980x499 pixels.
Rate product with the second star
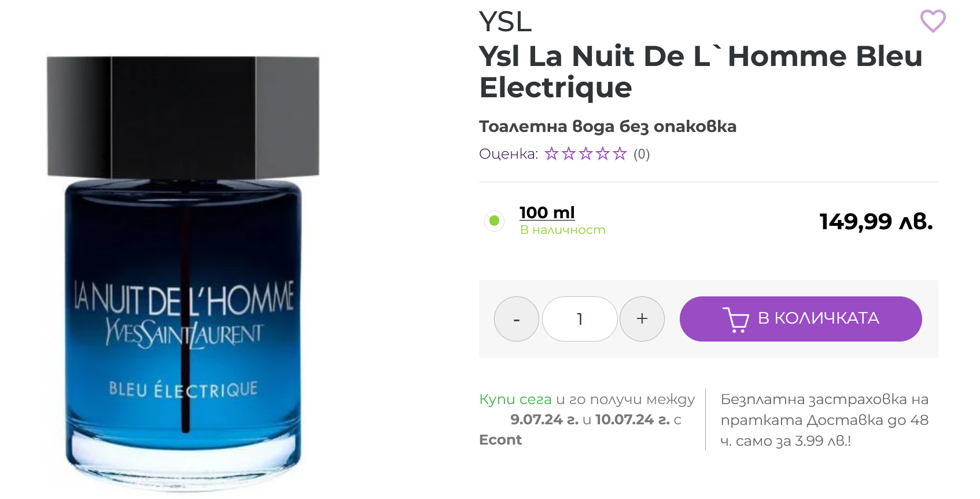[x=569, y=153]
